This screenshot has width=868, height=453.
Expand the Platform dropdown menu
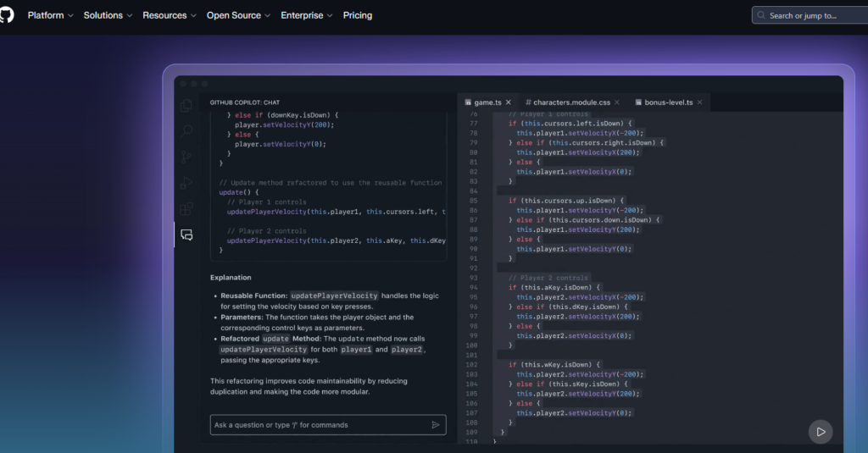coord(50,15)
